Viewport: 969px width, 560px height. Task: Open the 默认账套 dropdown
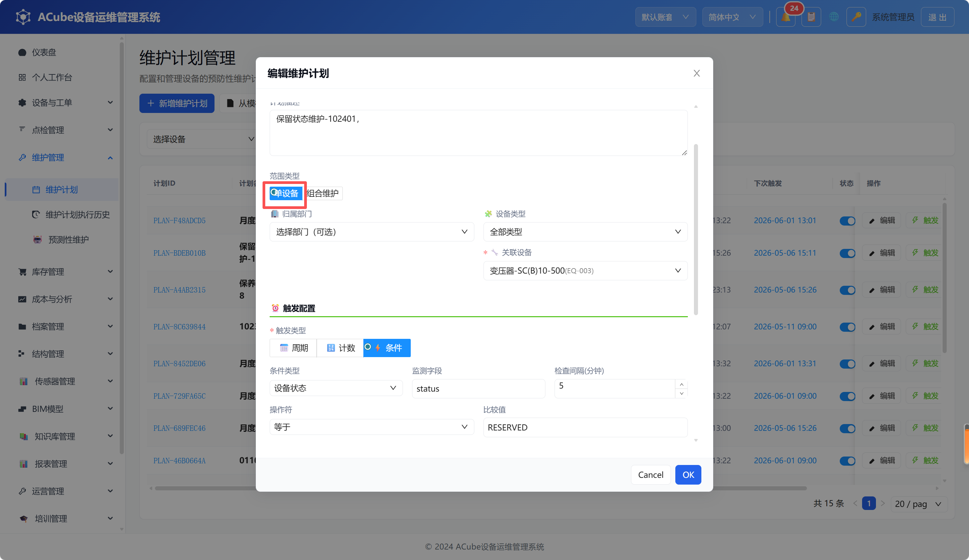tap(665, 17)
